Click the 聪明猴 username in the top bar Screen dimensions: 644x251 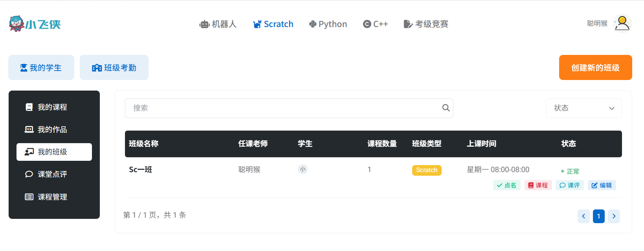tap(597, 24)
